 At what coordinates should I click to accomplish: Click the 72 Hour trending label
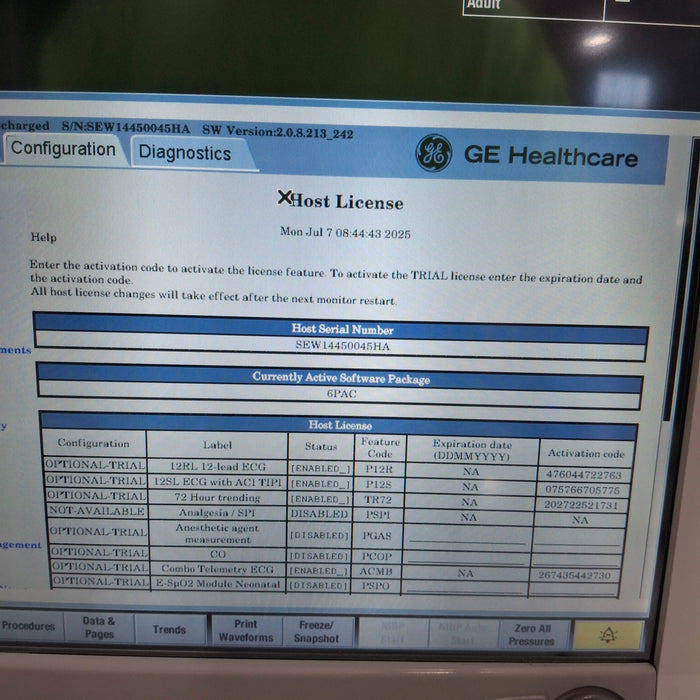click(x=217, y=497)
